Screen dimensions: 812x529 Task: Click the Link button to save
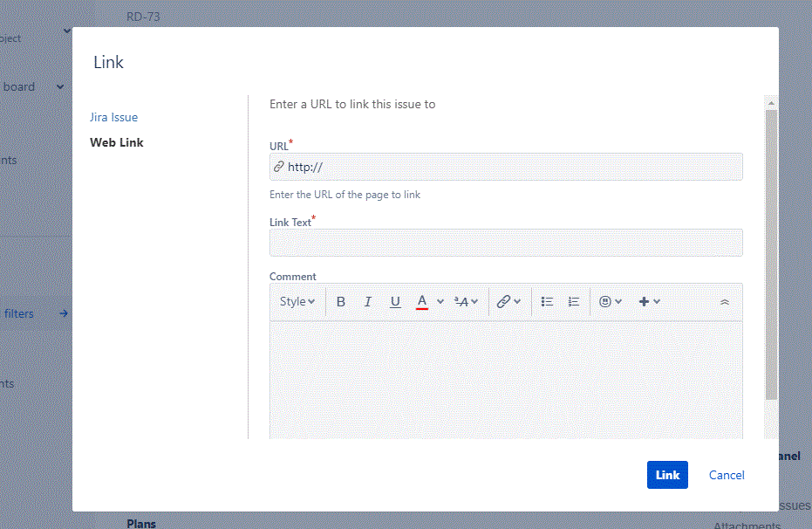click(x=666, y=475)
